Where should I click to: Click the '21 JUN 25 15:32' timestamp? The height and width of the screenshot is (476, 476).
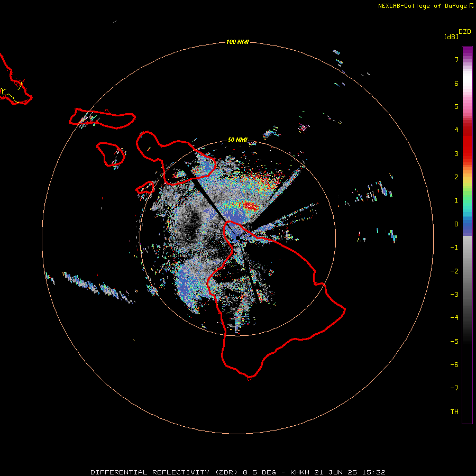tap(350, 472)
